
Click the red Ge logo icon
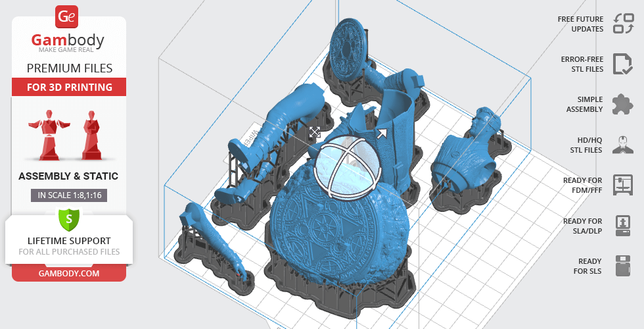click(68, 16)
